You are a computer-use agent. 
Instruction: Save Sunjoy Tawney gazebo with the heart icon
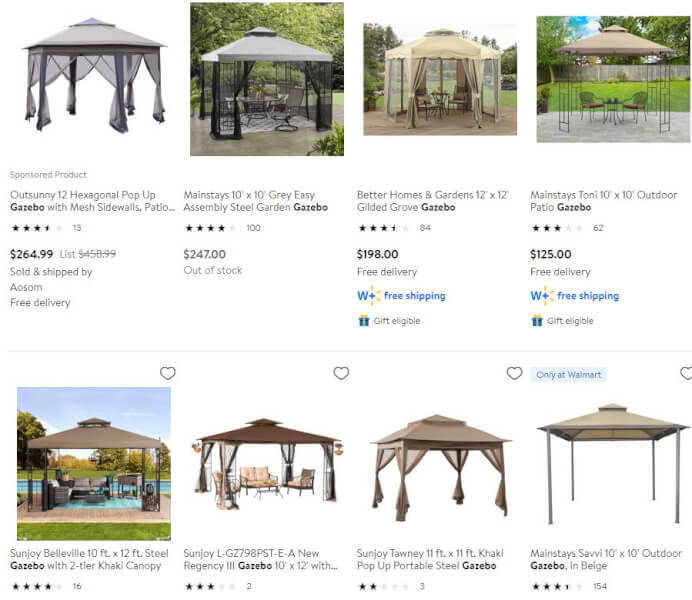(514, 373)
